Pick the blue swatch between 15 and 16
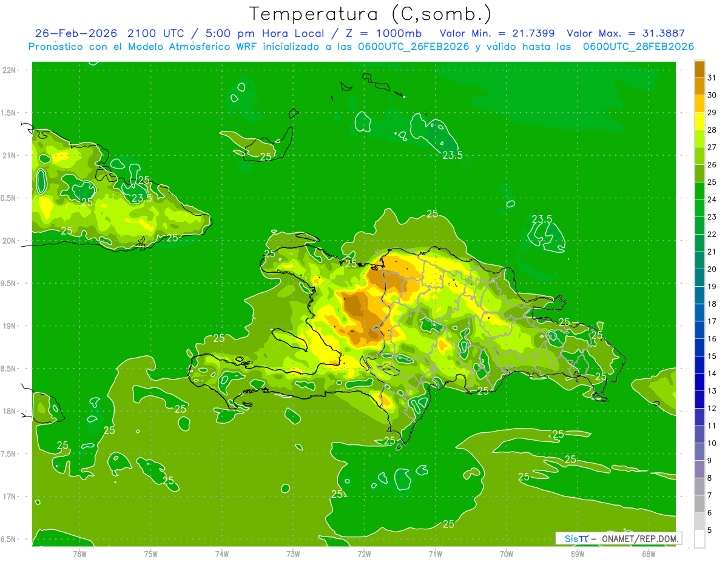728x562 pixels. [699, 347]
